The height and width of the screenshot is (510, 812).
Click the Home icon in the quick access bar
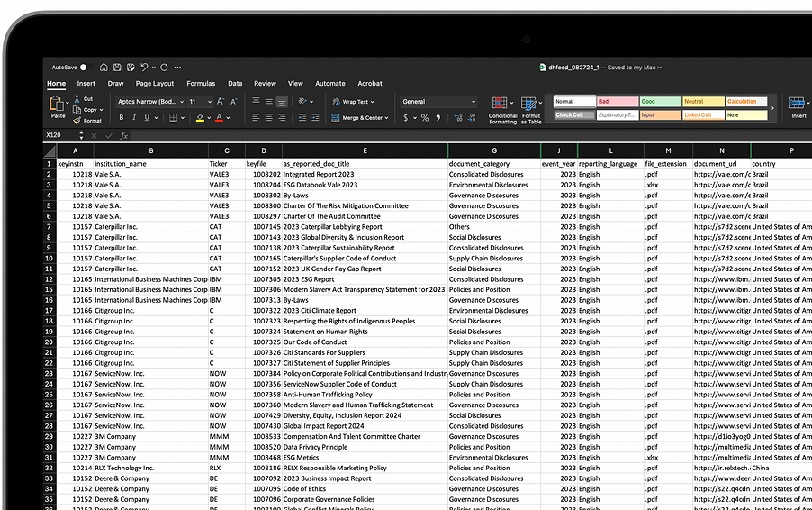coord(104,68)
